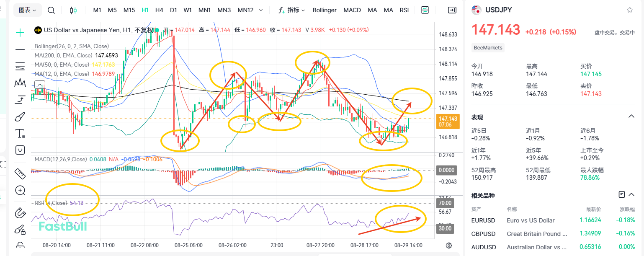
Task: Select the parallel channel lines tool
Action: [x=20, y=66]
